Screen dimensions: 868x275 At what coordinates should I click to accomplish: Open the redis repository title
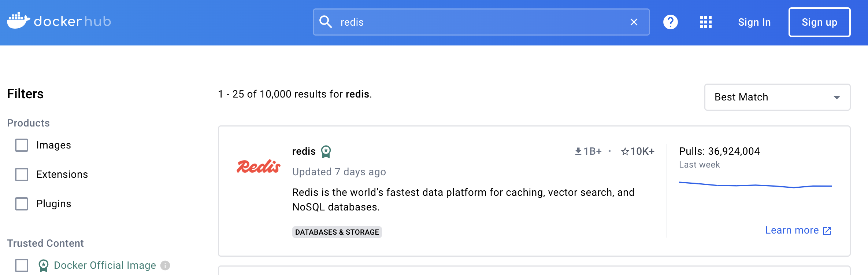pyautogui.click(x=304, y=151)
